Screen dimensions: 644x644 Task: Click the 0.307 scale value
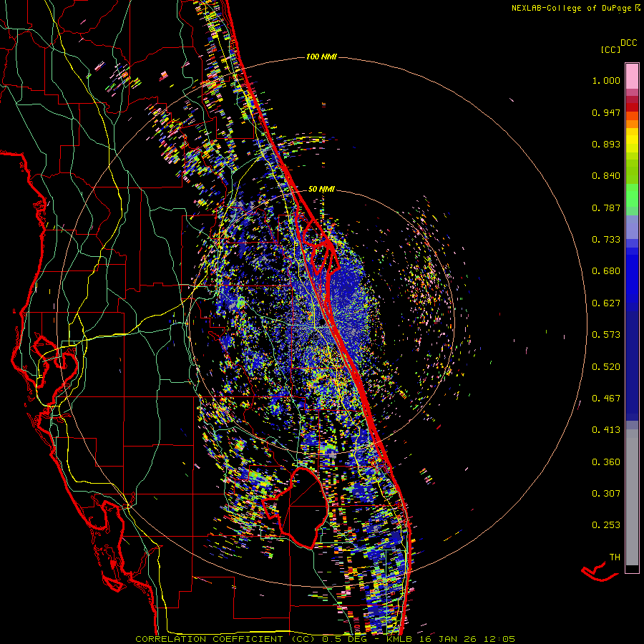pyautogui.click(x=606, y=494)
